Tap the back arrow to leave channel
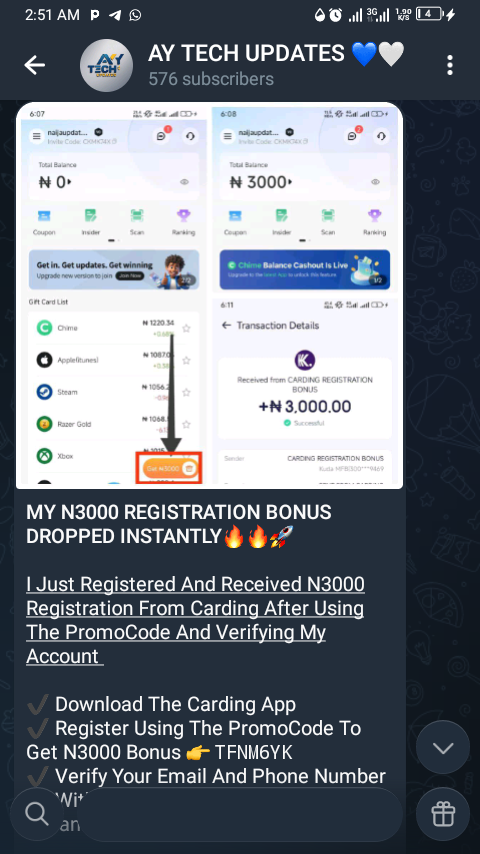Viewport: 480px width, 854px height. [34, 65]
